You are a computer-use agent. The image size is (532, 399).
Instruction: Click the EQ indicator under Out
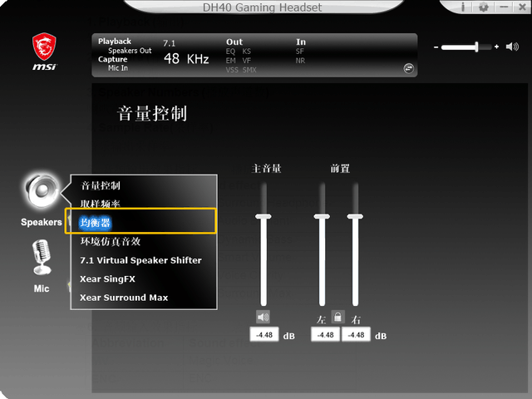click(230, 52)
